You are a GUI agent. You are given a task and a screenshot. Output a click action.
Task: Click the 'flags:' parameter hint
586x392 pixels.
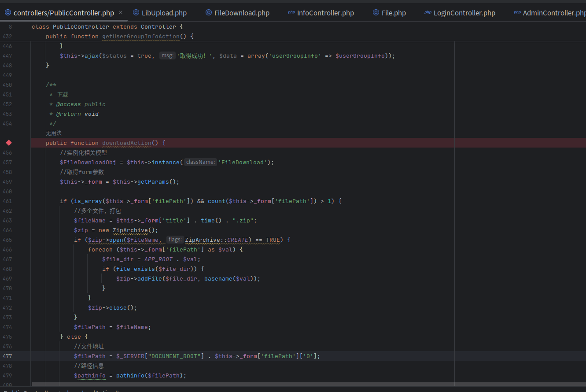(x=175, y=240)
